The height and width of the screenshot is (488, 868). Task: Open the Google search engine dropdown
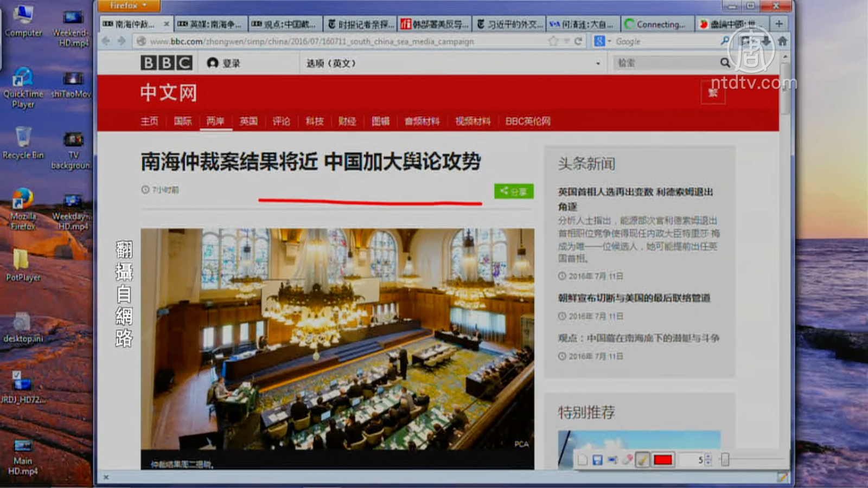click(x=602, y=41)
